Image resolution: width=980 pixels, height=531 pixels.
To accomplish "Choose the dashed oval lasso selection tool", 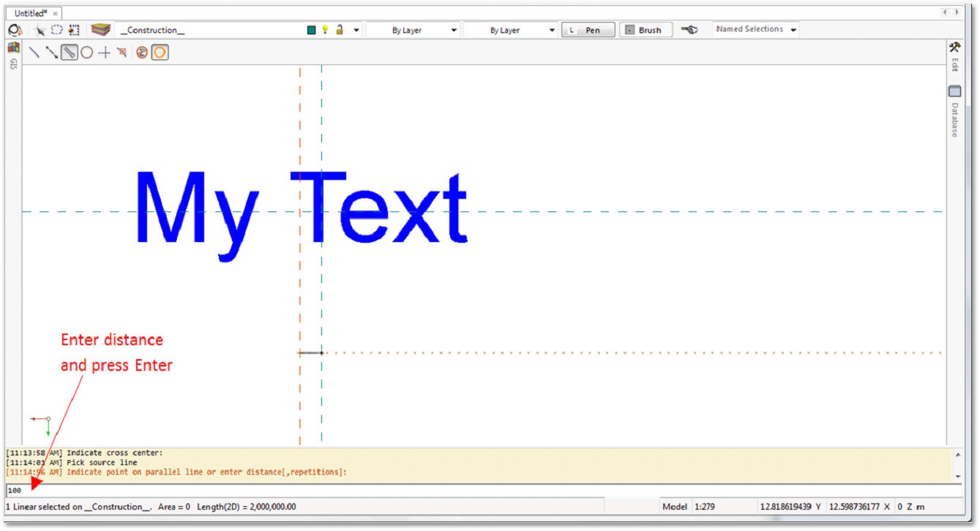I will click(x=57, y=30).
